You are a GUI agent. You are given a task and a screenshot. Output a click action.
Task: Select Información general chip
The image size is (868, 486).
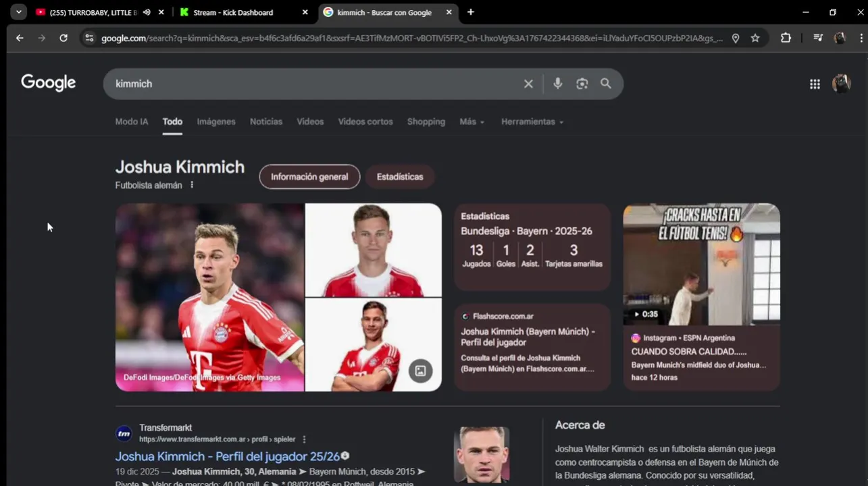(x=309, y=177)
